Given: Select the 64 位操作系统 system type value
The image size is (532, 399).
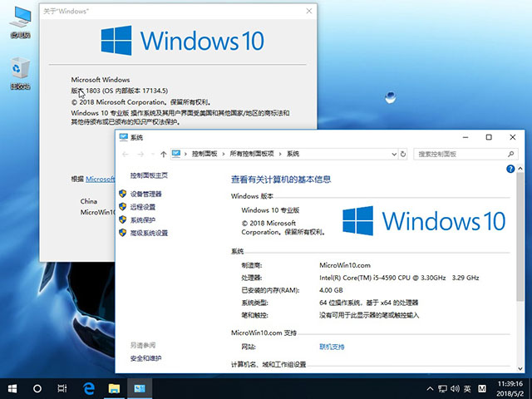Looking at the screenshot, I should [x=369, y=303].
